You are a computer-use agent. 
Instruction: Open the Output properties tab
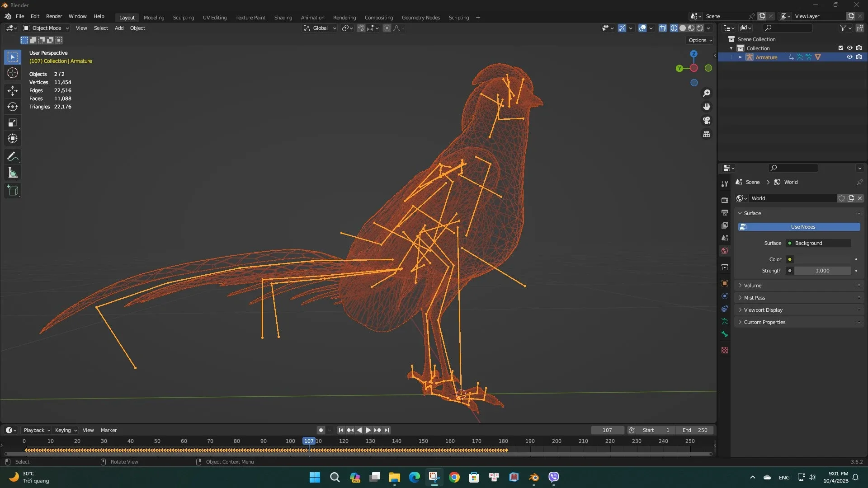(x=725, y=212)
